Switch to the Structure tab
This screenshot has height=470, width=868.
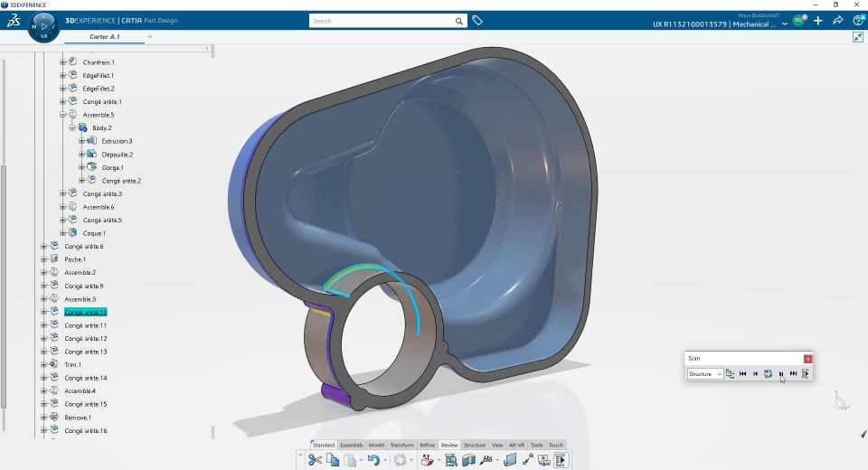475,445
